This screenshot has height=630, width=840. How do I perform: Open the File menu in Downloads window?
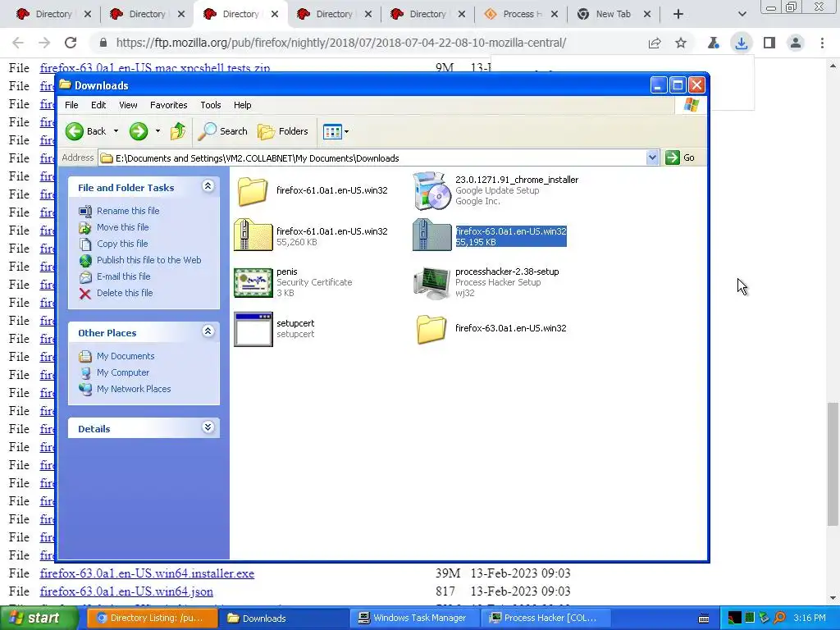click(71, 105)
